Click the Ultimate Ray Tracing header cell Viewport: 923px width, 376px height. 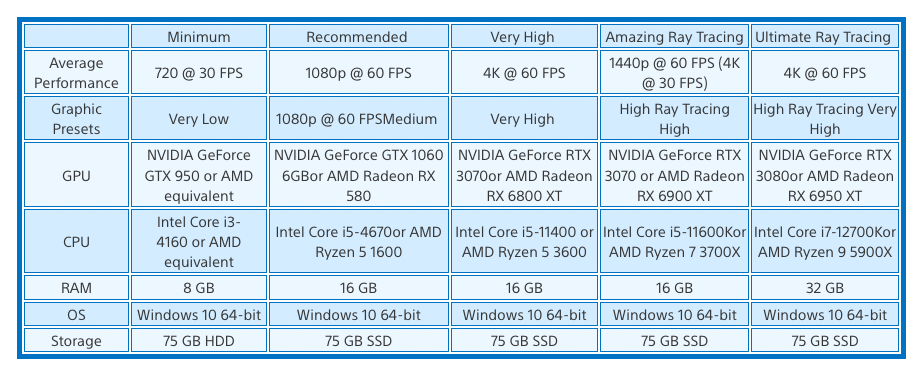pyautogui.click(x=825, y=36)
